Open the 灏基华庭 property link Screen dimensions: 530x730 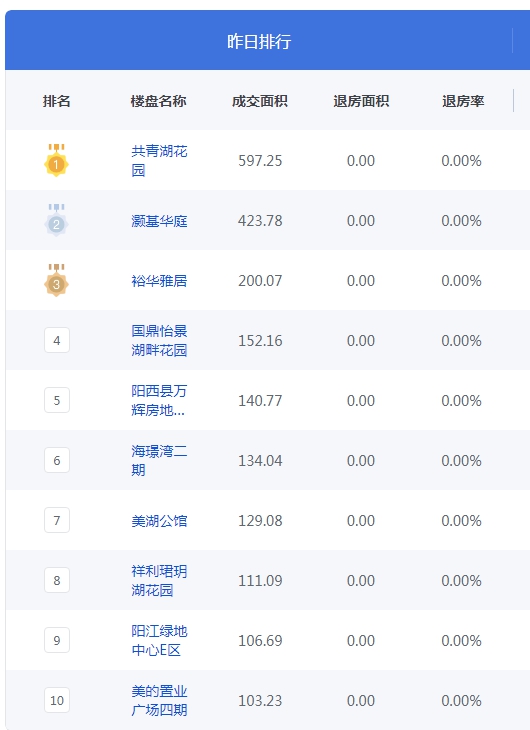click(159, 221)
